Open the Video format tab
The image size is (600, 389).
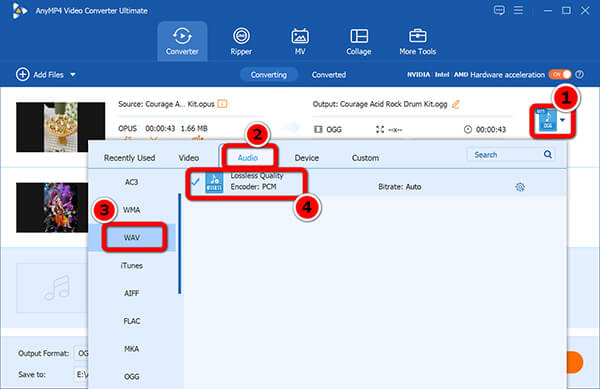click(189, 158)
